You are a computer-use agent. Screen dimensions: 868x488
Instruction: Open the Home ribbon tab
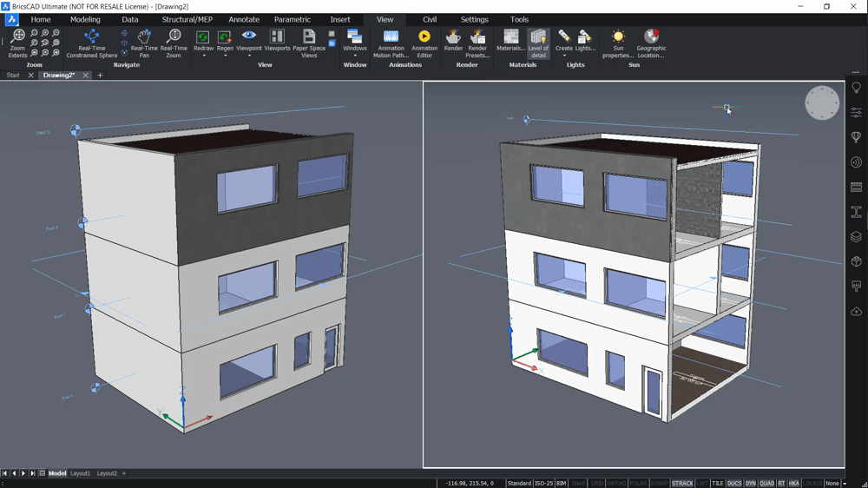pos(41,19)
